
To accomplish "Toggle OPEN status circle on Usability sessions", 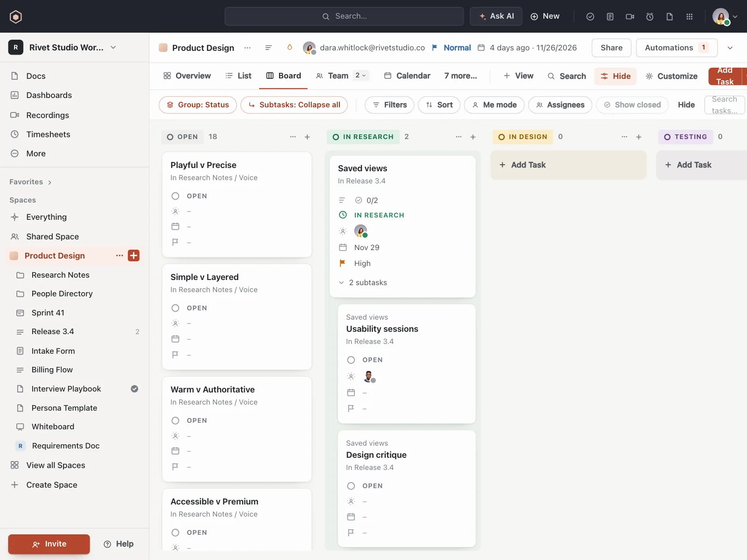I will [x=351, y=360].
